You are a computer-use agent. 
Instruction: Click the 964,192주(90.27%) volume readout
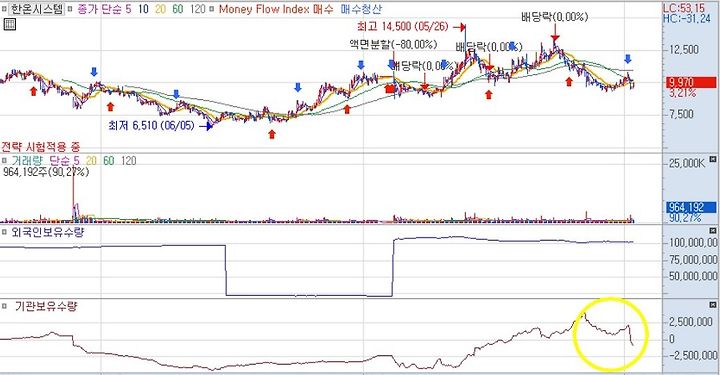(x=46, y=172)
